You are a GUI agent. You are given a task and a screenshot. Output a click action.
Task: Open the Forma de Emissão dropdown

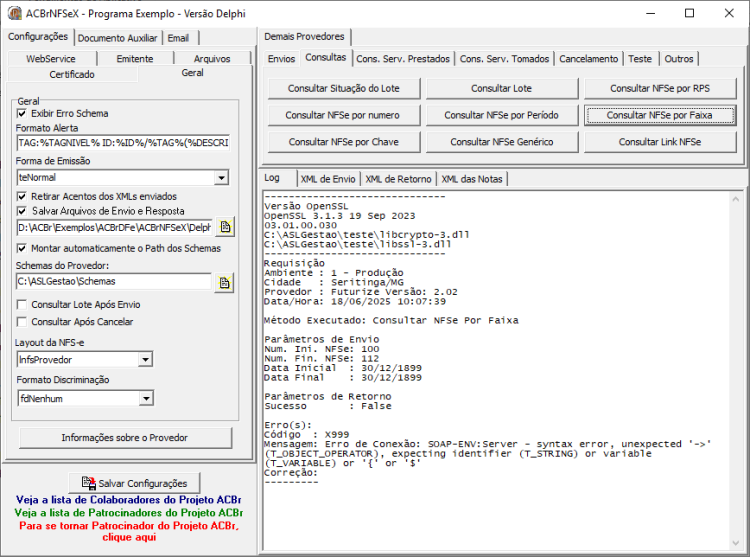point(221,178)
